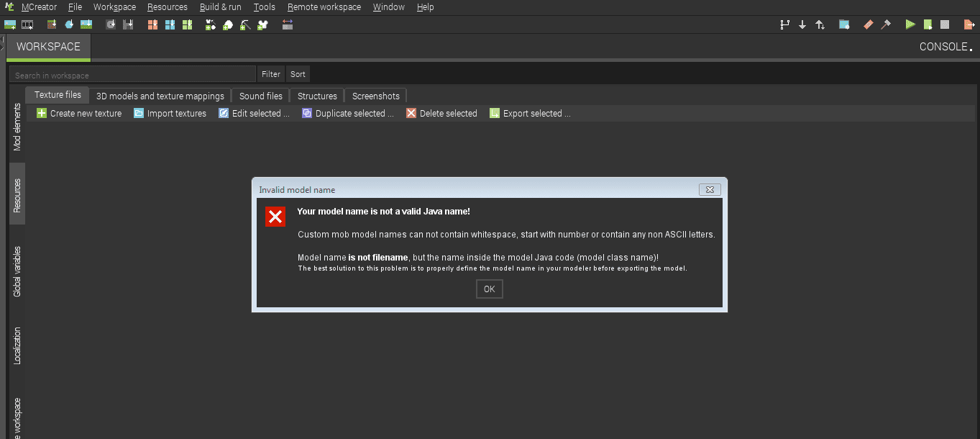
Task: Open the File menu
Action: pyautogui.click(x=75, y=6)
